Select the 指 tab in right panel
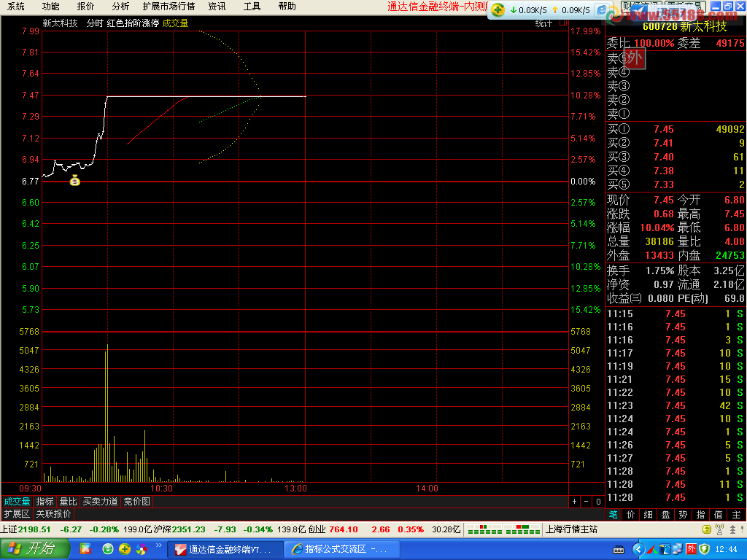 [700, 514]
